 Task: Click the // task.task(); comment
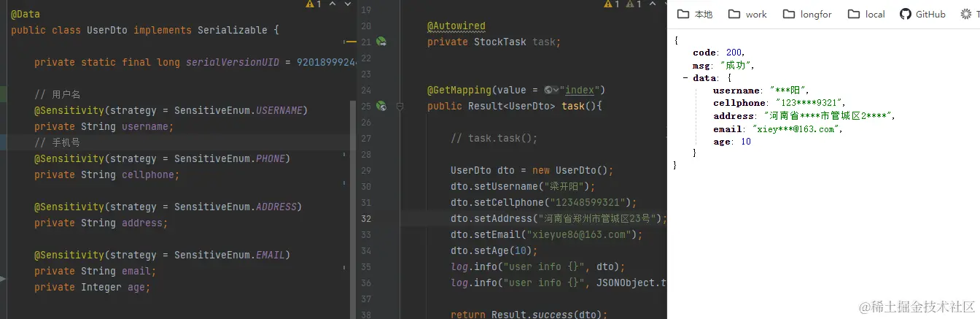point(494,138)
